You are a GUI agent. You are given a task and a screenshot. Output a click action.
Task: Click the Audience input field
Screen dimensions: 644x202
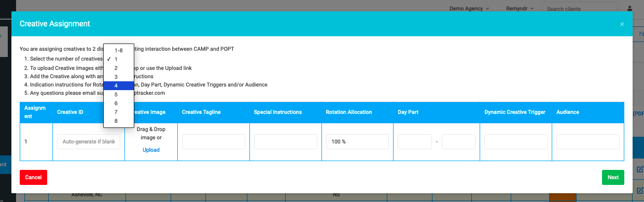coord(588,141)
